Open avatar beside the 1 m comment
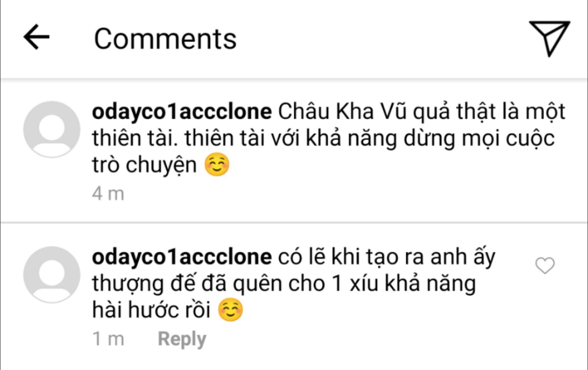The height and width of the screenshot is (370, 588). point(52,275)
